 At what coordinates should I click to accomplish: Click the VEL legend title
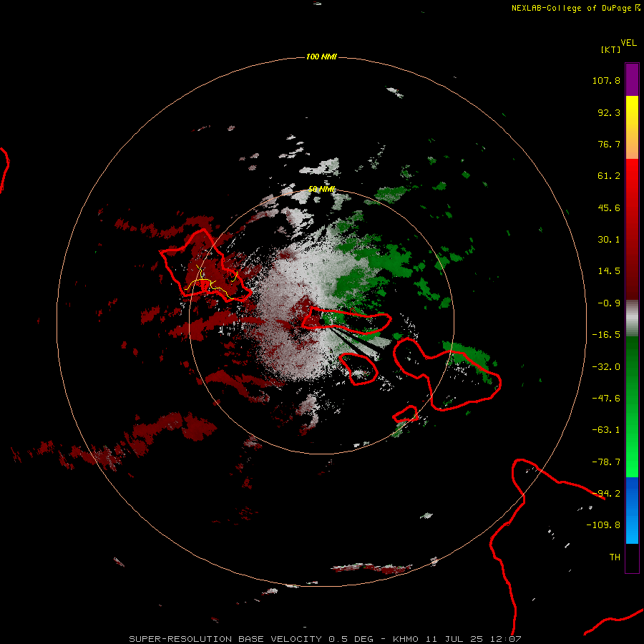point(628,43)
